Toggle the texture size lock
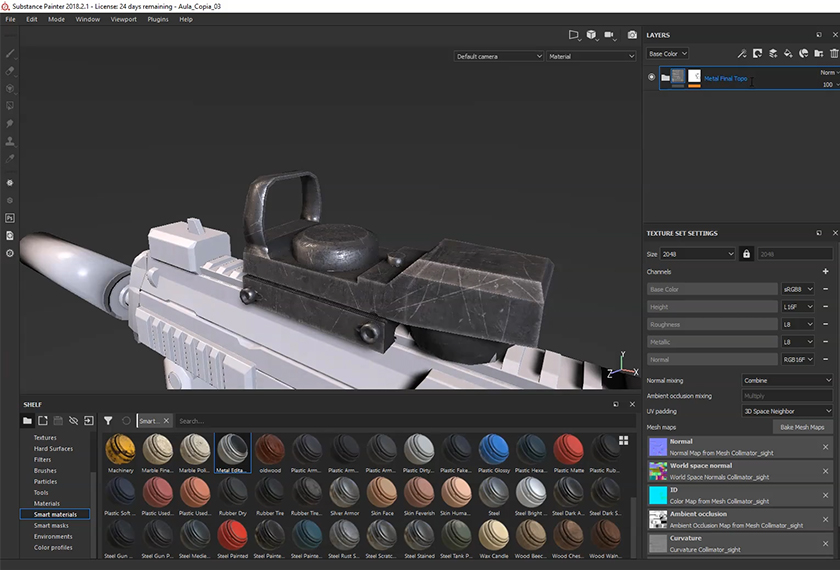 tap(746, 254)
